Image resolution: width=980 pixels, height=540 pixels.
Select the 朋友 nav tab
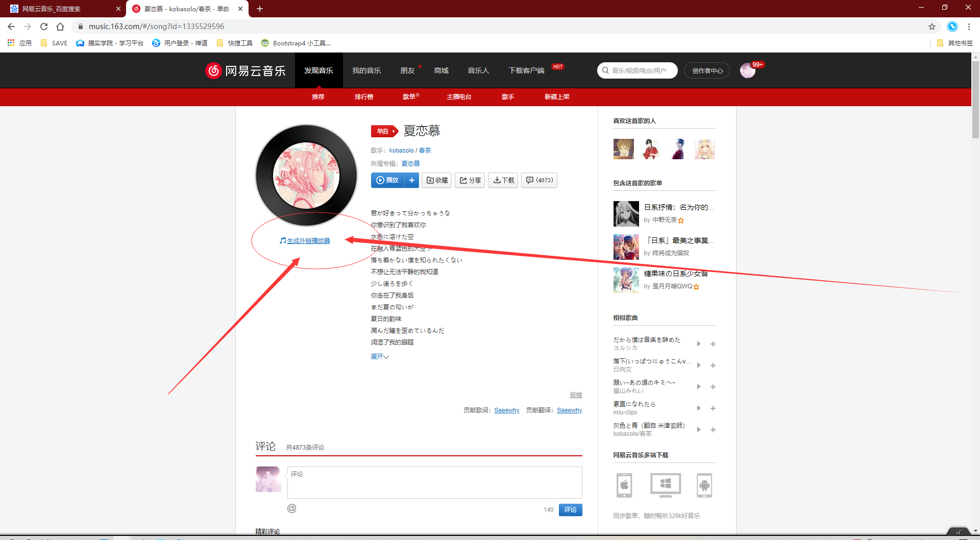(x=407, y=70)
